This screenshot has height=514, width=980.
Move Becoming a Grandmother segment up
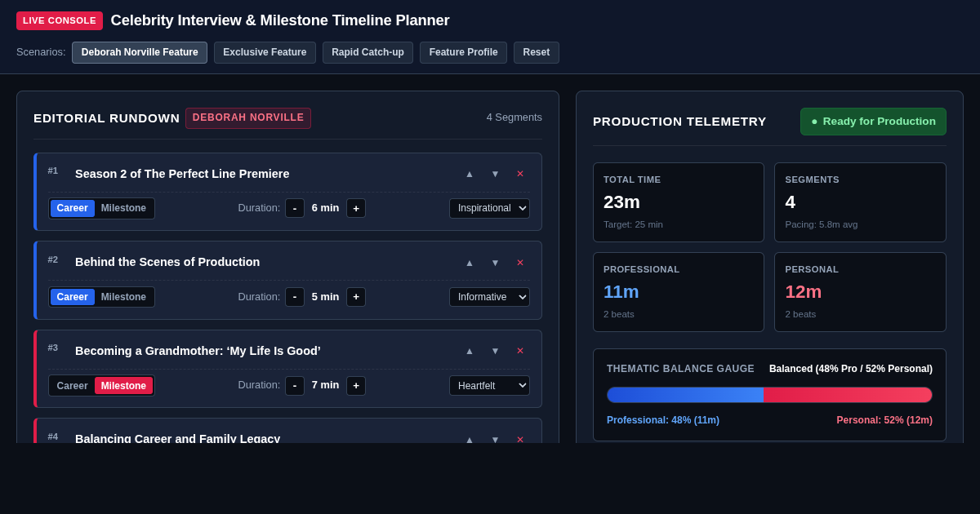[x=470, y=351]
